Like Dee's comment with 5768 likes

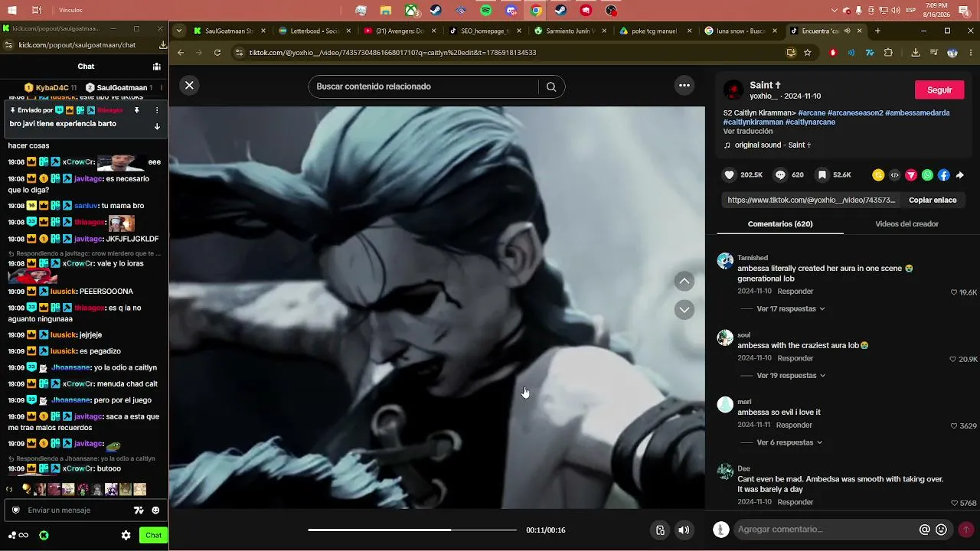coord(954,503)
